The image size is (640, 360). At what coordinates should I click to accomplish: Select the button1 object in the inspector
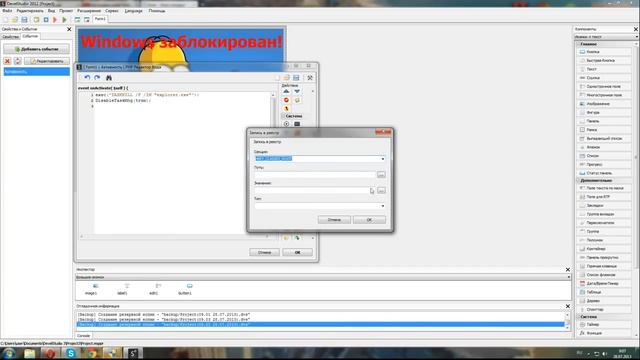click(x=185, y=289)
